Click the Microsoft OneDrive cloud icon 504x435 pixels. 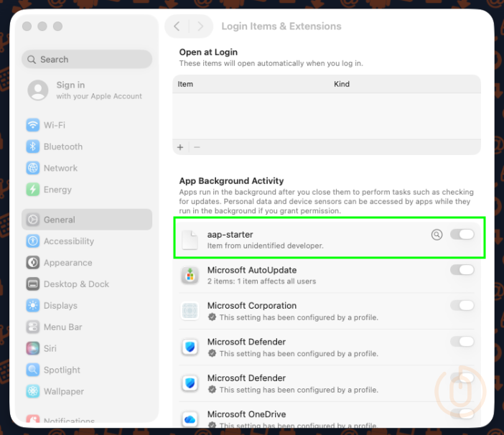coord(190,419)
